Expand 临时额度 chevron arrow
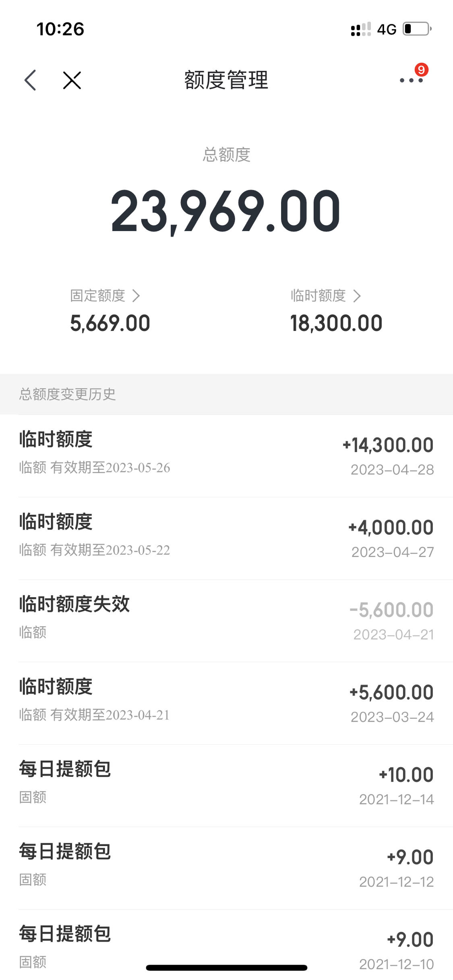 [x=357, y=296]
